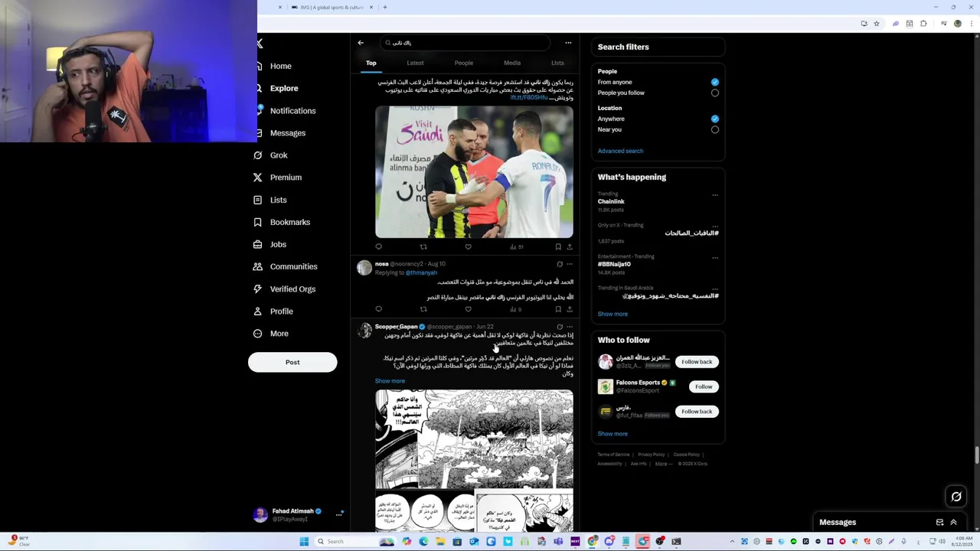Click the Lists icon in sidebar

pos(258,200)
